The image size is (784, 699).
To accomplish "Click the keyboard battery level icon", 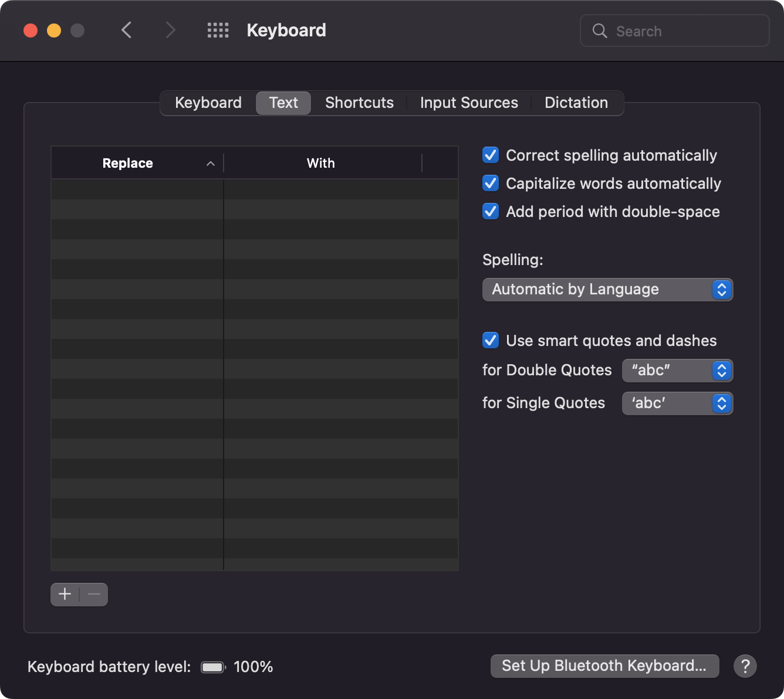I will (x=213, y=667).
